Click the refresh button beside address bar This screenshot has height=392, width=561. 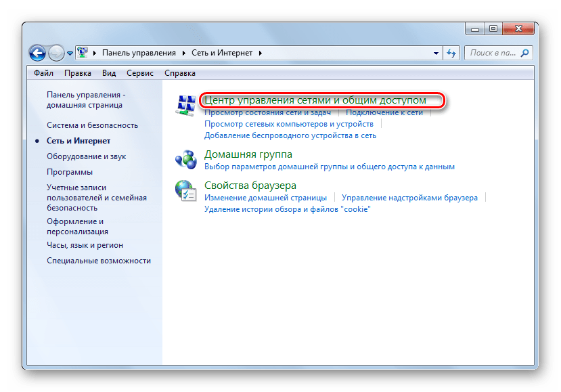(451, 52)
